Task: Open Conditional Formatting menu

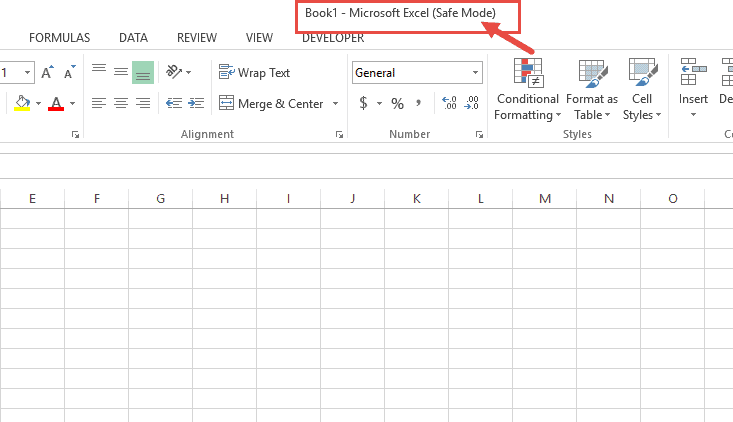Action: (527, 89)
